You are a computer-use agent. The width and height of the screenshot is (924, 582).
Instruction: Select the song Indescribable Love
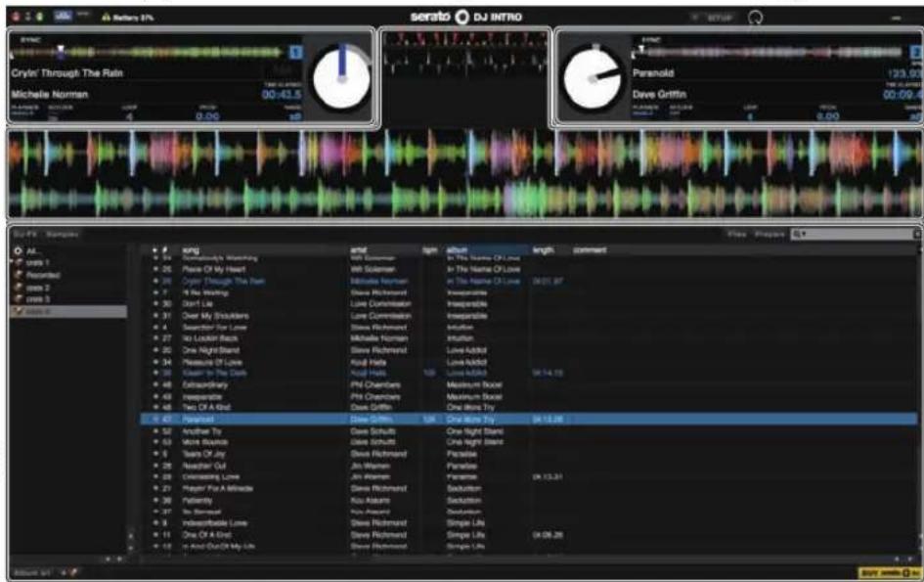tap(214, 523)
